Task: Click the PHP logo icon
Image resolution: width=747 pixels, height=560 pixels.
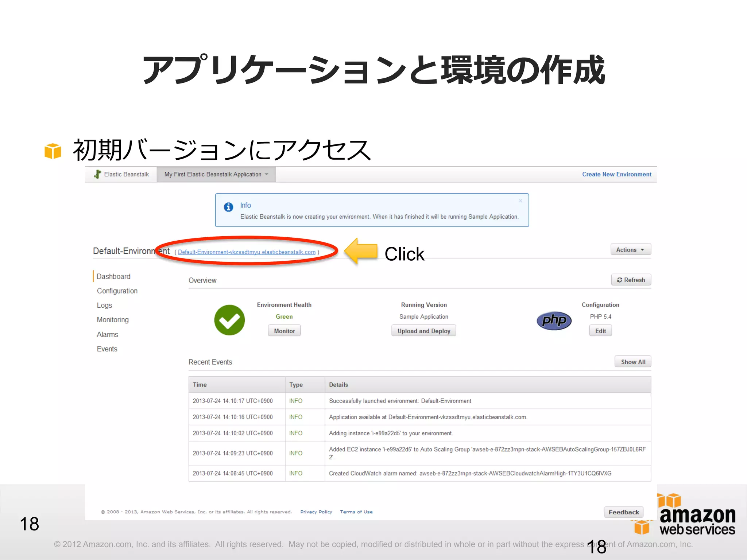Action: [x=554, y=321]
